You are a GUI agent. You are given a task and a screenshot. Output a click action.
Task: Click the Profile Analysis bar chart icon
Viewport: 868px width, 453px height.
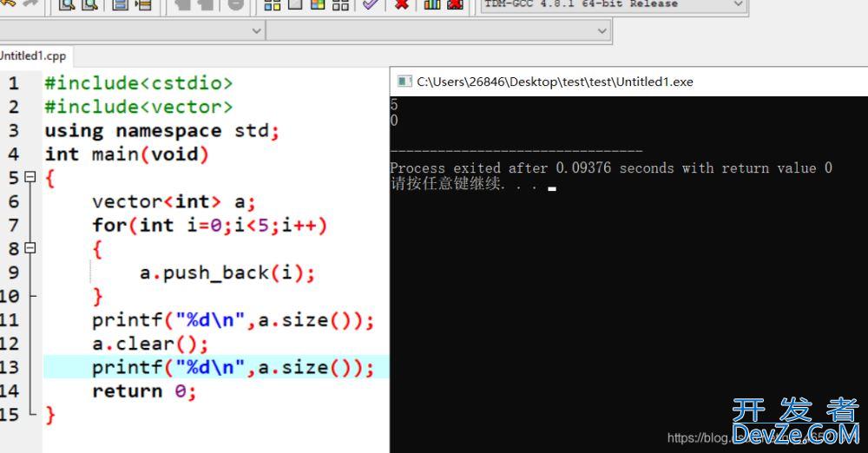431,4
